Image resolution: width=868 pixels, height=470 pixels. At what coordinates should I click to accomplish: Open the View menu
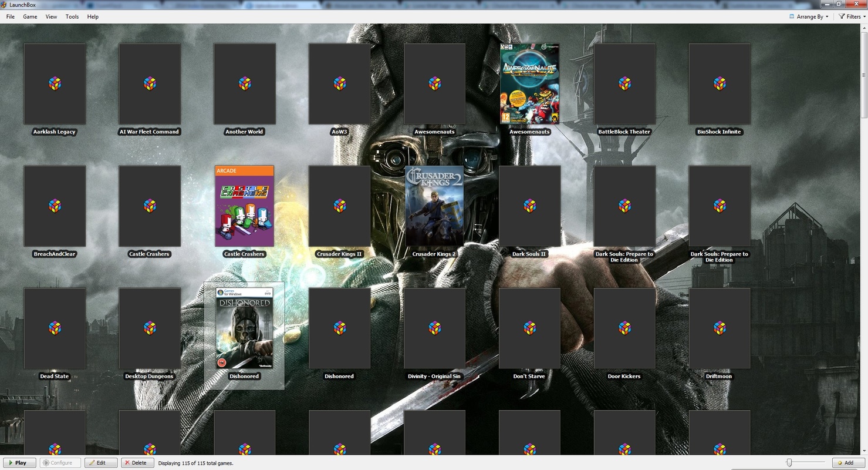(52, 16)
